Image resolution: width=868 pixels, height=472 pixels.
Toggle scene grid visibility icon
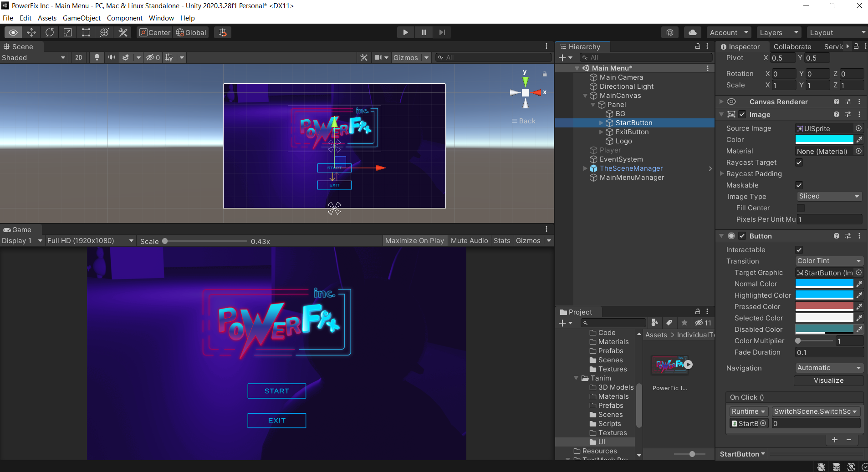coord(169,57)
